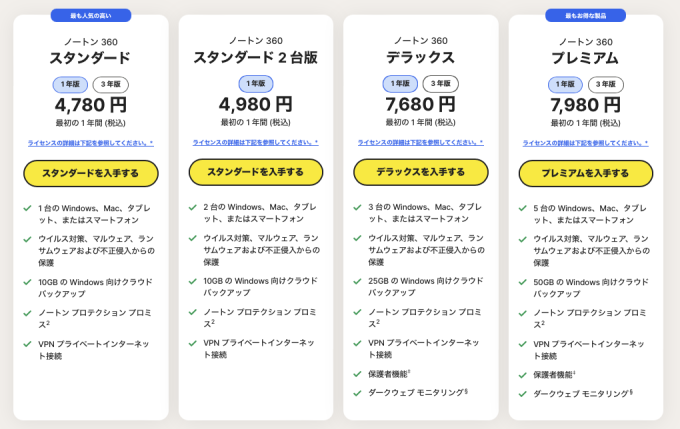Click checkmark beside 1 台の Windows、Mac feature
The height and width of the screenshot is (429, 680).
pos(27,208)
